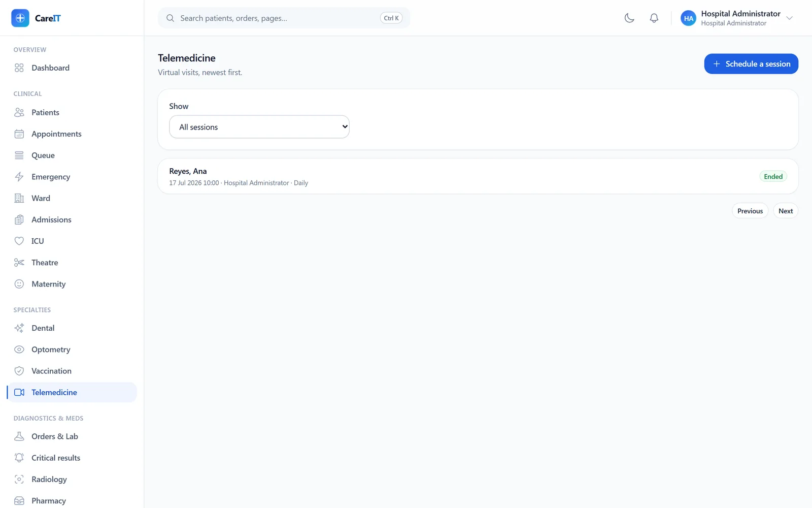Click the Ended status badge
Viewport: 812px width, 508px height.
(773, 177)
